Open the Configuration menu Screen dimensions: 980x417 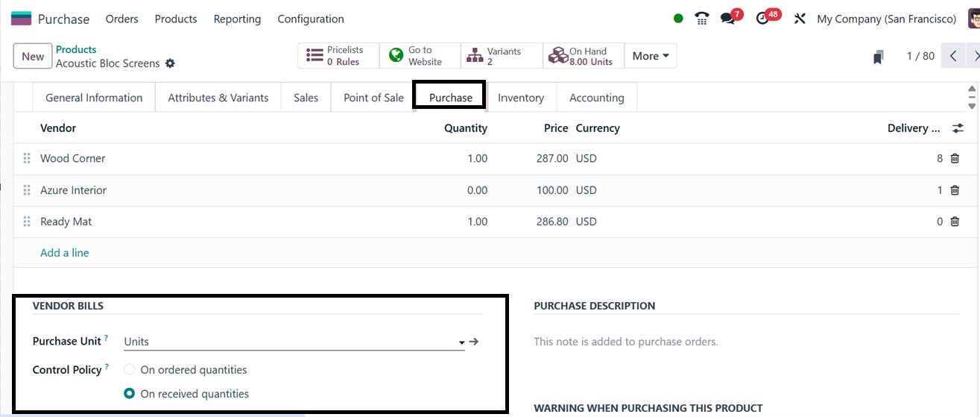[x=311, y=19]
